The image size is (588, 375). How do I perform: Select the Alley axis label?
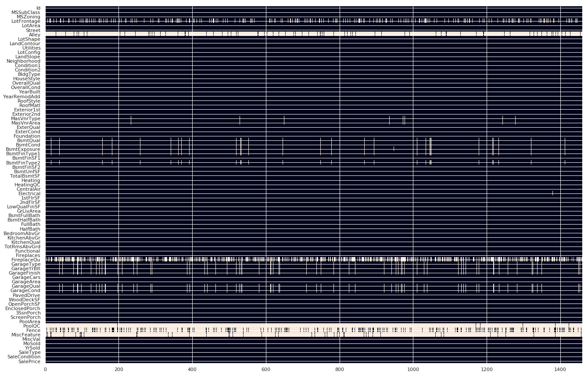coord(35,35)
